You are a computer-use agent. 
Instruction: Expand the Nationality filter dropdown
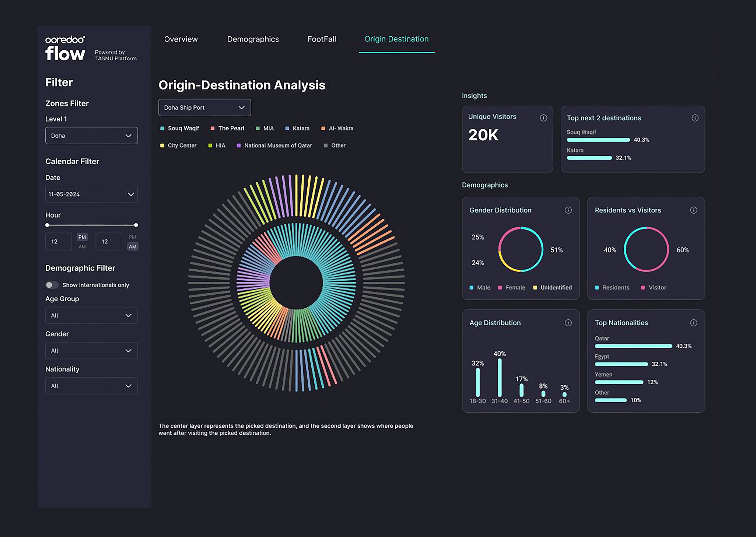(92, 386)
